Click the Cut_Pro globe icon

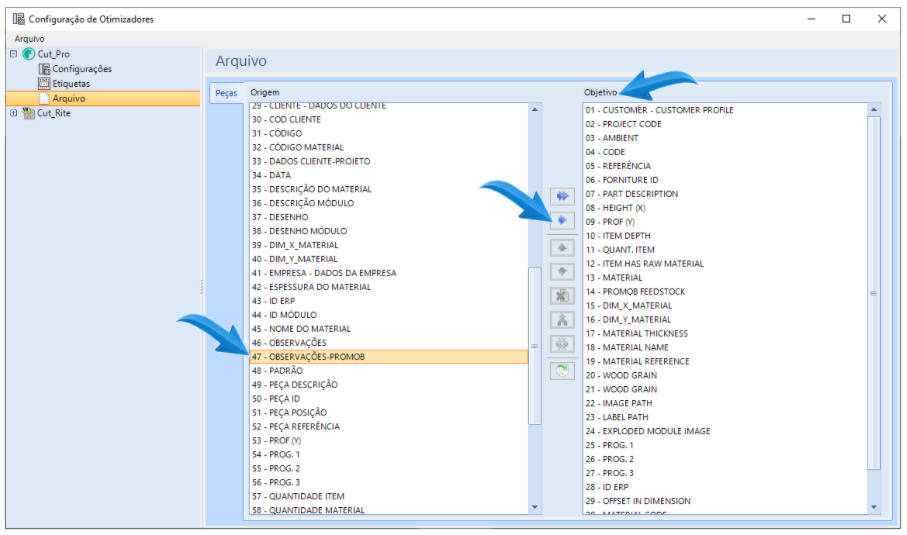click(29, 54)
